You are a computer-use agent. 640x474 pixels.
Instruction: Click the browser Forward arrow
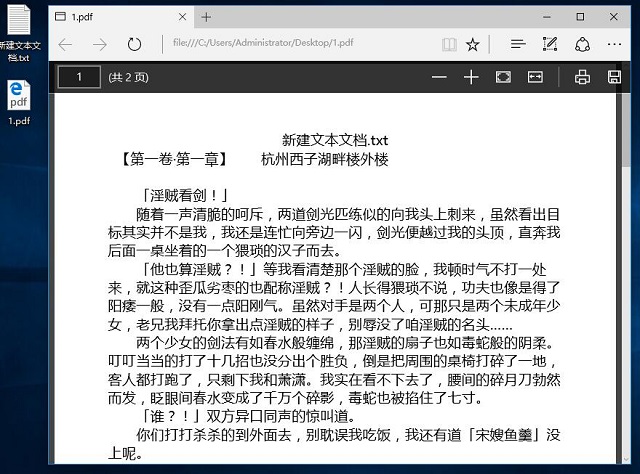click(99, 45)
